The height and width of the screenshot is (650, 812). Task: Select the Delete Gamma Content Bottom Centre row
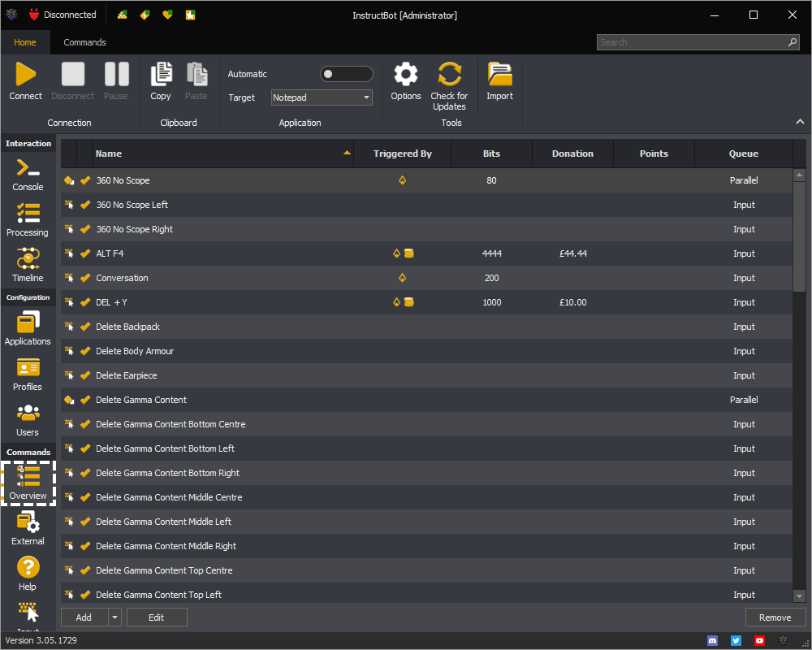coord(427,424)
